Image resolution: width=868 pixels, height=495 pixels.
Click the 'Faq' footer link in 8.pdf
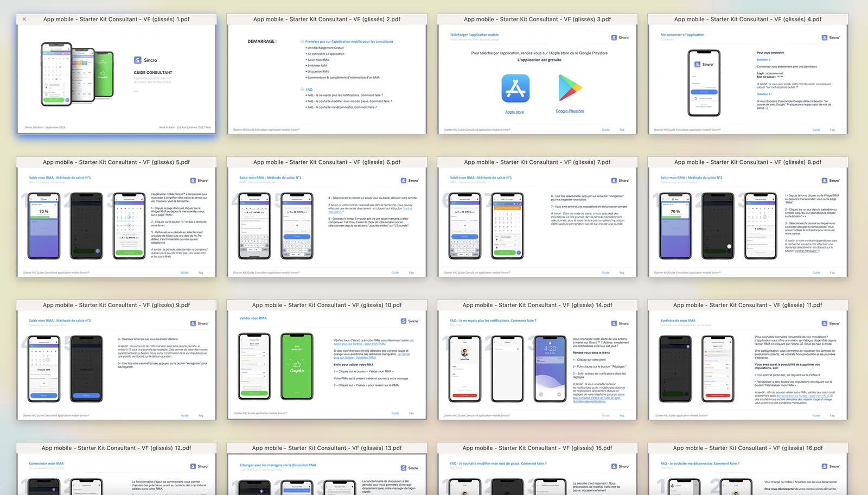pos(832,272)
